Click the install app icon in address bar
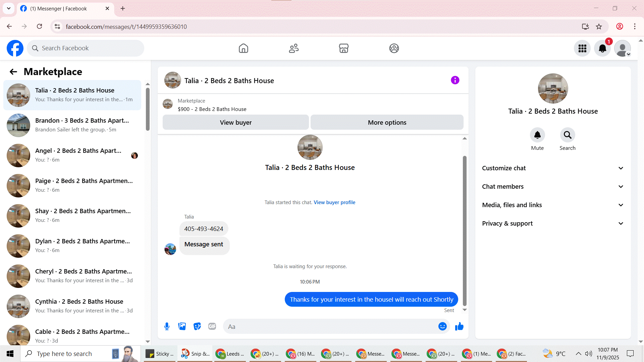The height and width of the screenshot is (362, 644). pos(585,26)
